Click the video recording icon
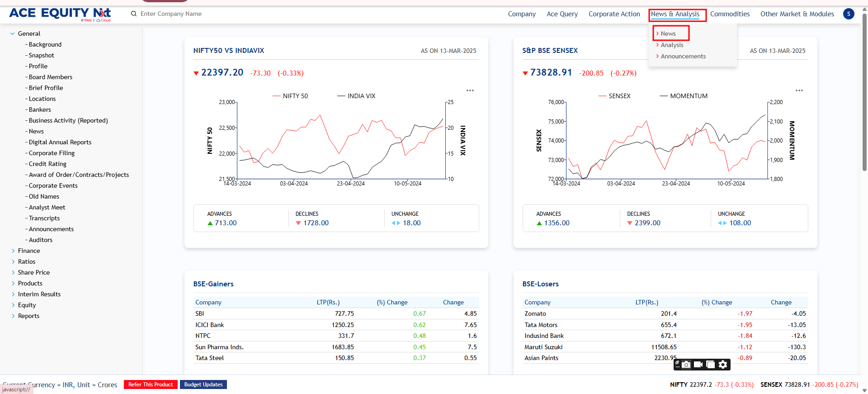 [698, 365]
